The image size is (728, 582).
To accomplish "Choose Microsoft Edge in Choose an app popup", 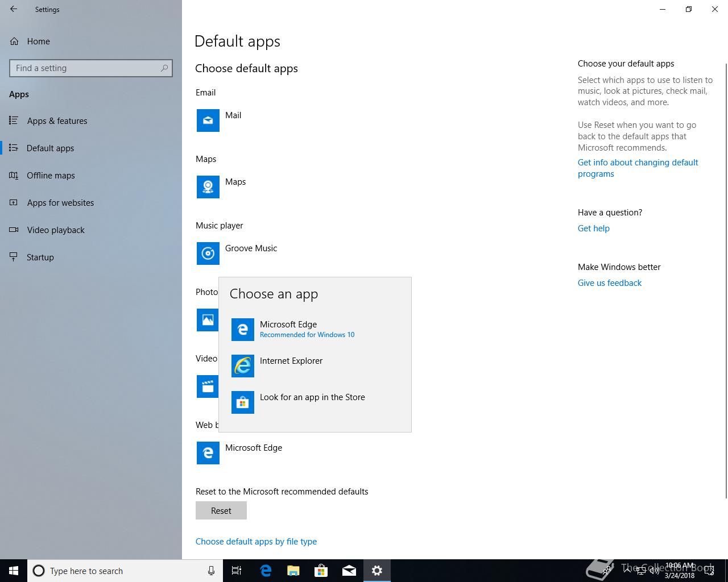I will pyautogui.click(x=315, y=330).
